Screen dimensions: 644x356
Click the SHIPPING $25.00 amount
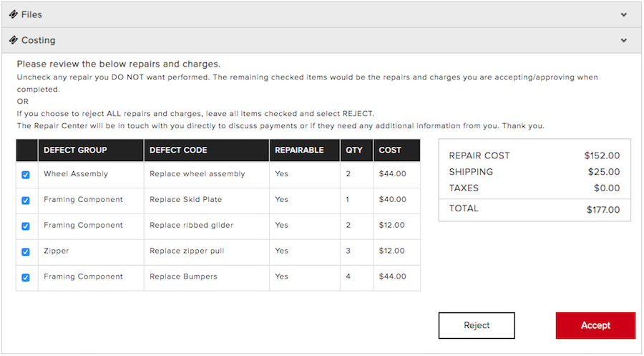click(x=604, y=171)
